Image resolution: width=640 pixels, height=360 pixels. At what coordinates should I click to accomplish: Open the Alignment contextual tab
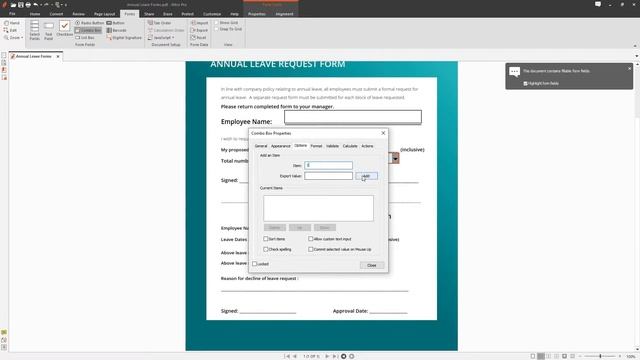[284, 14]
